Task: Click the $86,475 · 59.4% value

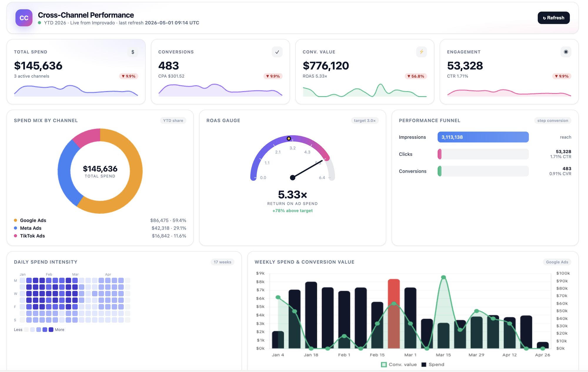Action: (x=168, y=220)
